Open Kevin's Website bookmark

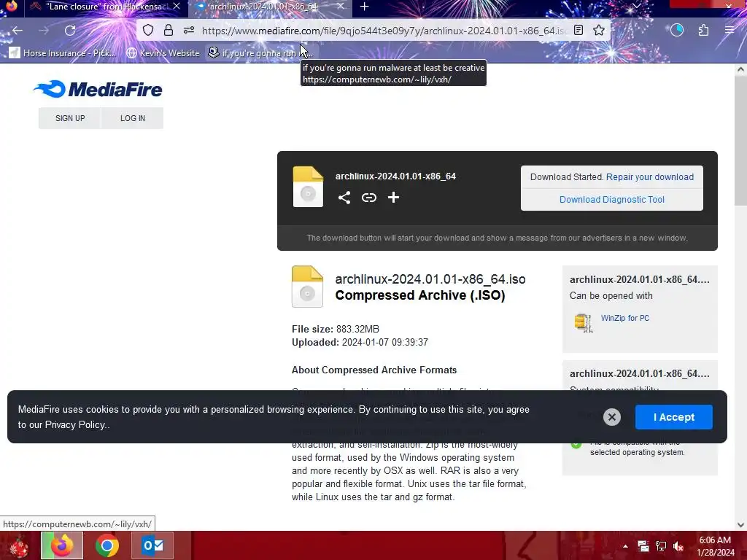coord(163,52)
